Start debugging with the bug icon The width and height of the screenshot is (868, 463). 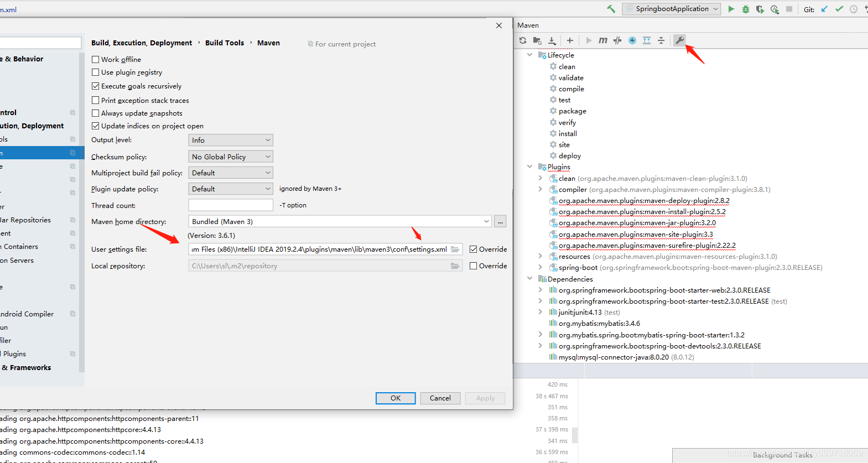pyautogui.click(x=746, y=9)
